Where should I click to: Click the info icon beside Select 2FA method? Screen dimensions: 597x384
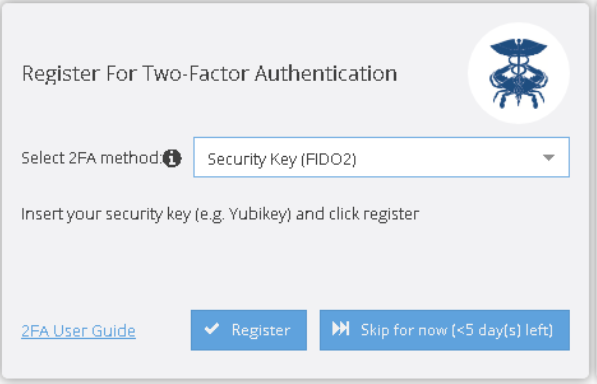click(172, 158)
